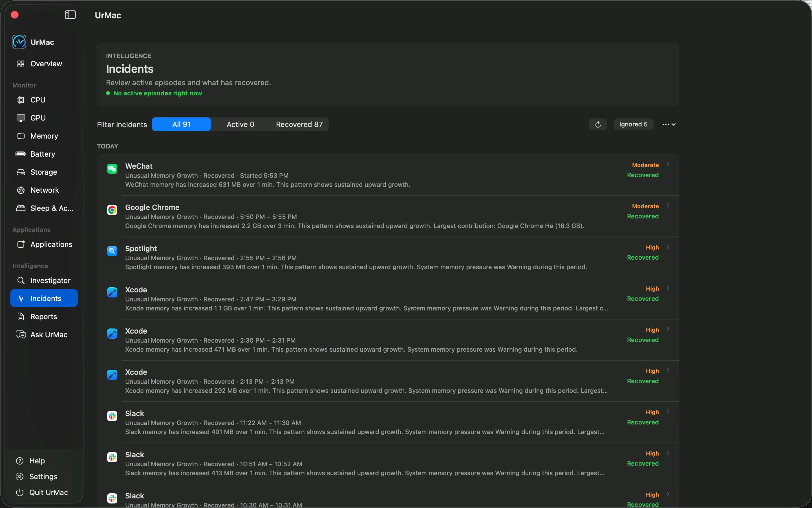Screen dimensions: 812x508
Task: Click High severity label on Spotlight row
Action: tap(652, 247)
